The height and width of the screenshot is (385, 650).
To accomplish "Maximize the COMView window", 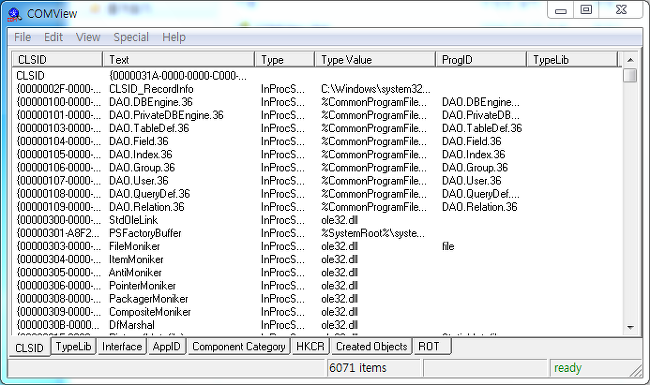I will pos(586,10).
